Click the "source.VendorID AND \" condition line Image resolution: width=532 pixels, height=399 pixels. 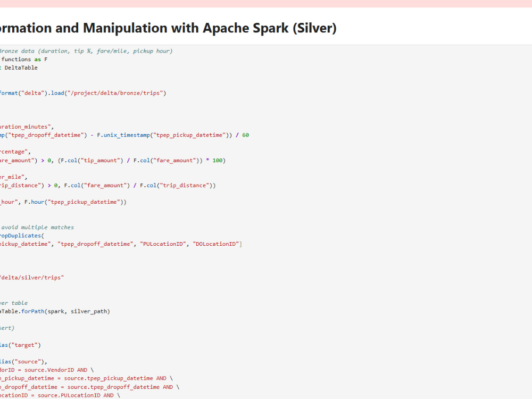59,370
